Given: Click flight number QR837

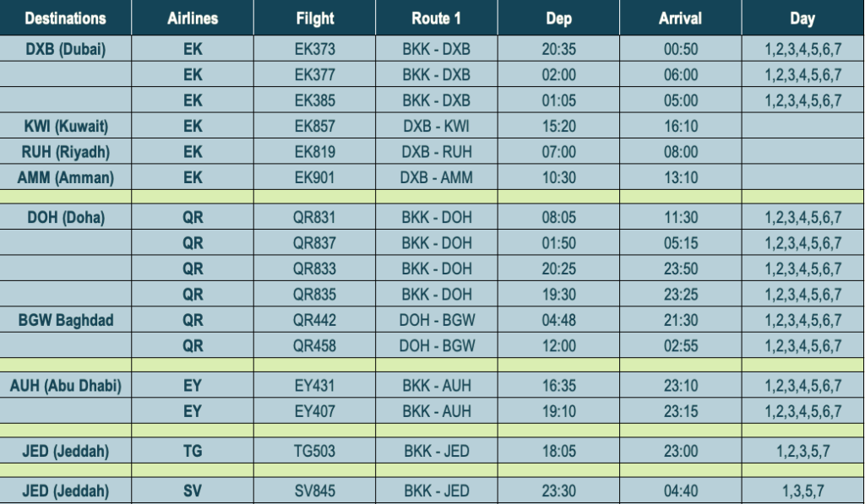Looking at the screenshot, I should click(314, 243).
